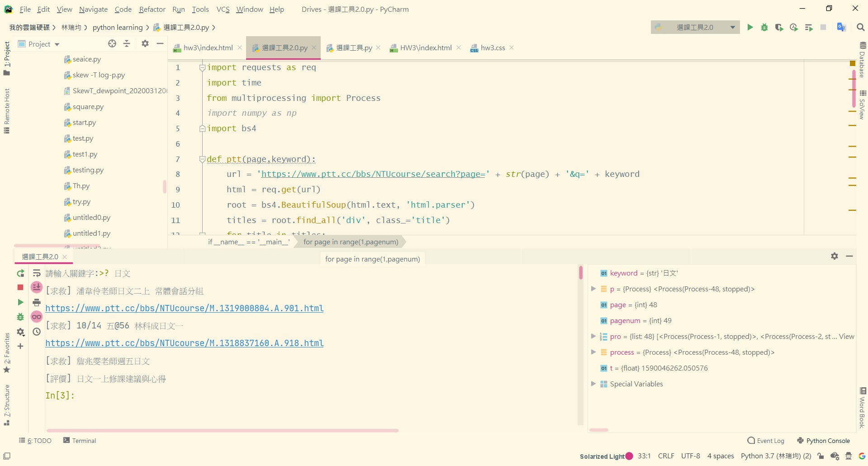Open the Event Log panel
Screen dimensions: 868x466
click(766, 441)
